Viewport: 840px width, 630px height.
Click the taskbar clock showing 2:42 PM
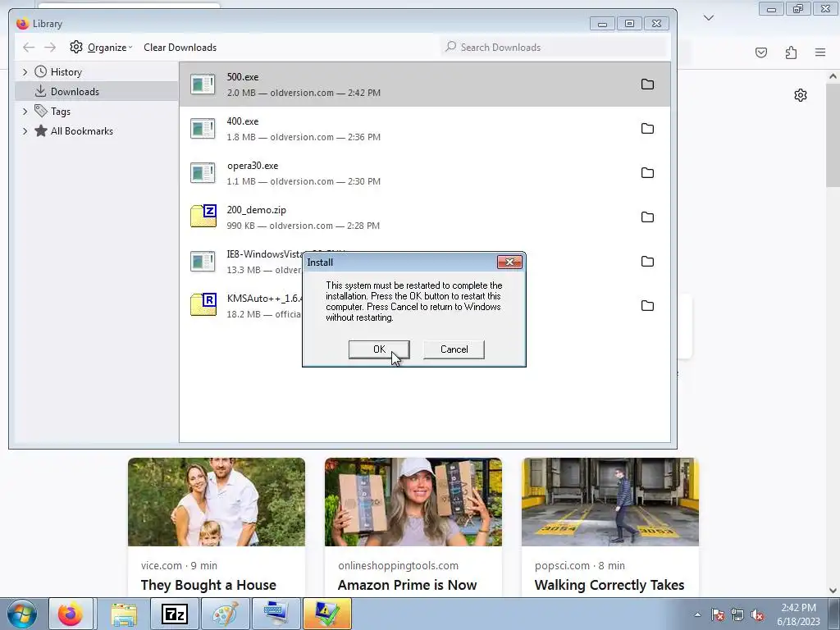click(798, 608)
